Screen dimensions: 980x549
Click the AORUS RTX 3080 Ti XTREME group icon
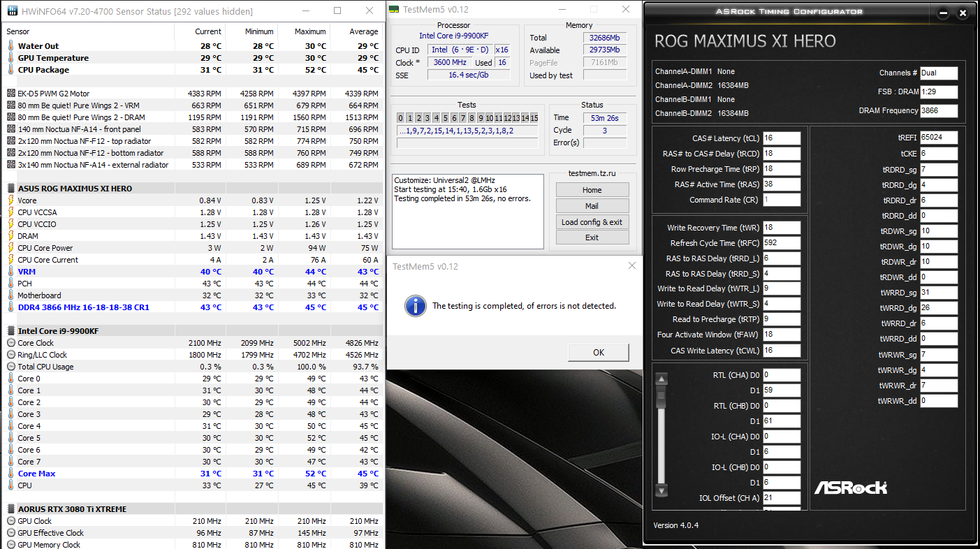pyautogui.click(x=10, y=509)
